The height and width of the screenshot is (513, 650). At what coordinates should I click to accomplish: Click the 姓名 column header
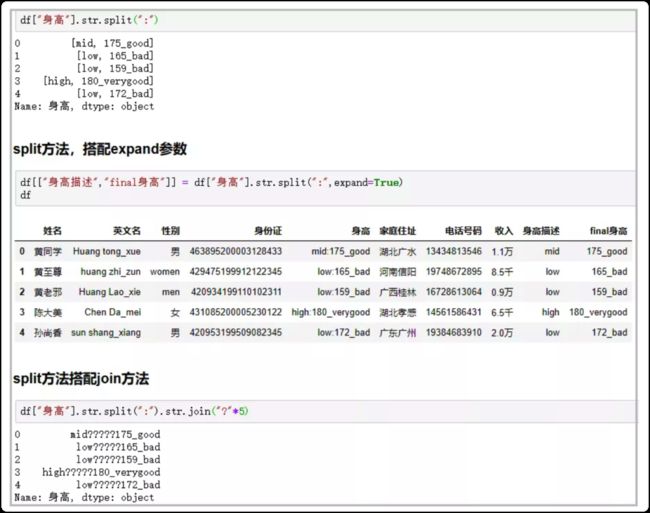[52, 231]
